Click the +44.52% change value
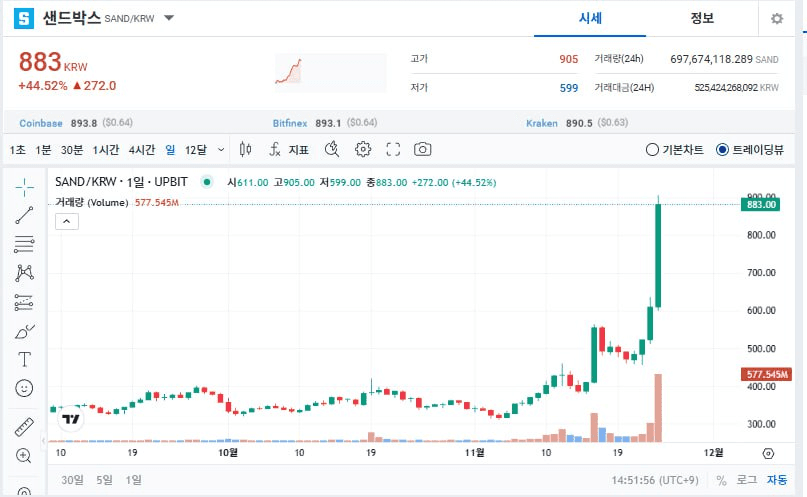Viewport: 807px width, 497px height. coord(43,86)
